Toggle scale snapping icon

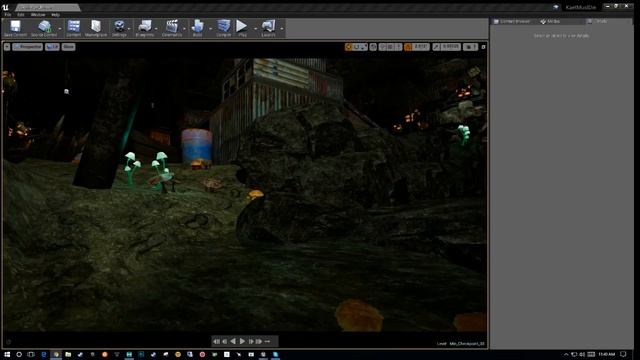coord(436,47)
